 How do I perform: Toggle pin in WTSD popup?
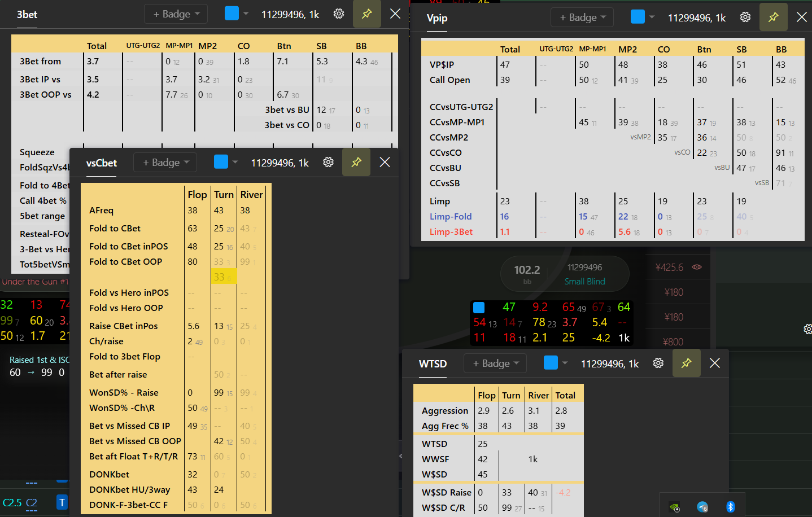click(687, 363)
